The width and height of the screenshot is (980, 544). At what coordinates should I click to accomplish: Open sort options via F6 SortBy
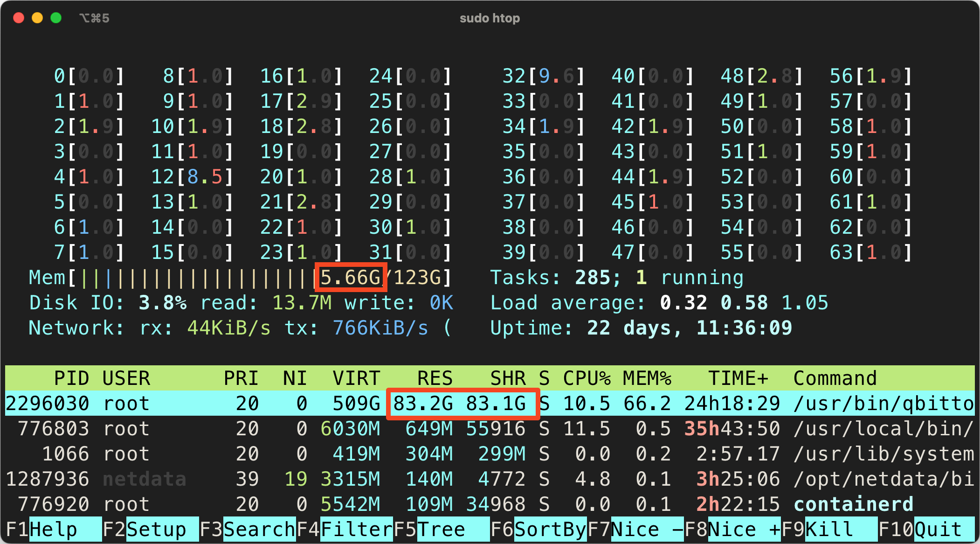click(x=538, y=530)
